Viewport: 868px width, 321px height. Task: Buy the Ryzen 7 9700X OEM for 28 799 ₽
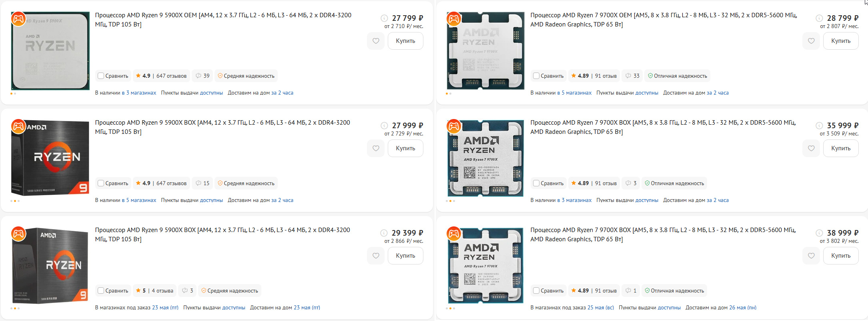pyautogui.click(x=841, y=41)
